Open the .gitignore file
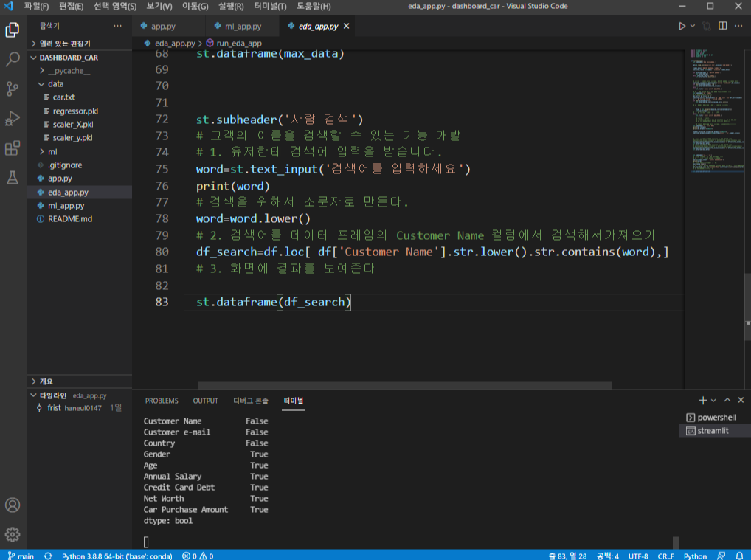The image size is (751, 560). pyautogui.click(x=80, y=165)
